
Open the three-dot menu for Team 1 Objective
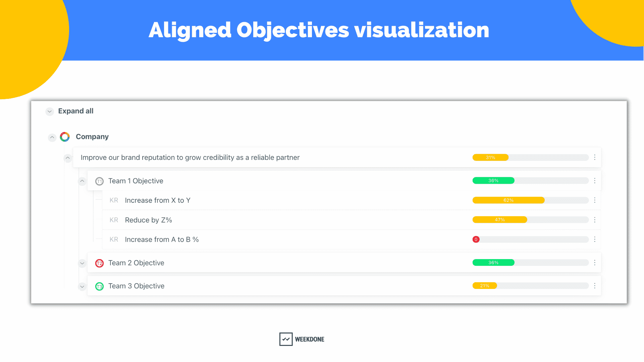[595, 181]
